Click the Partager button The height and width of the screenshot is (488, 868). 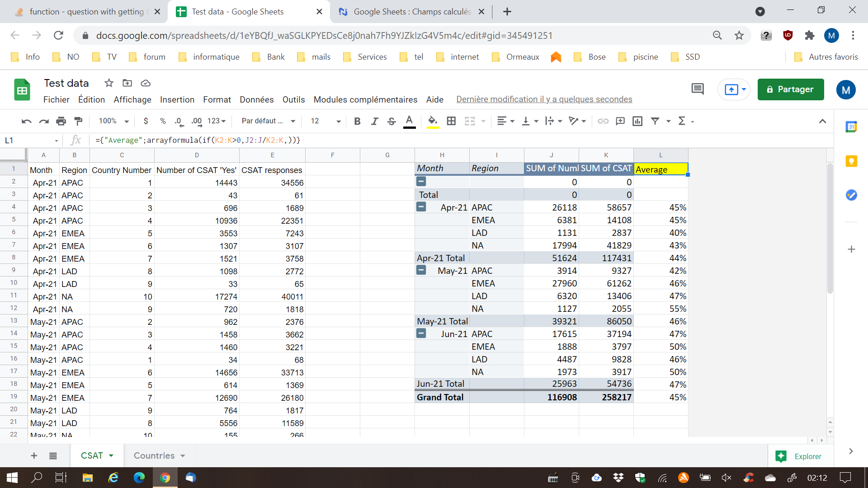(791, 89)
